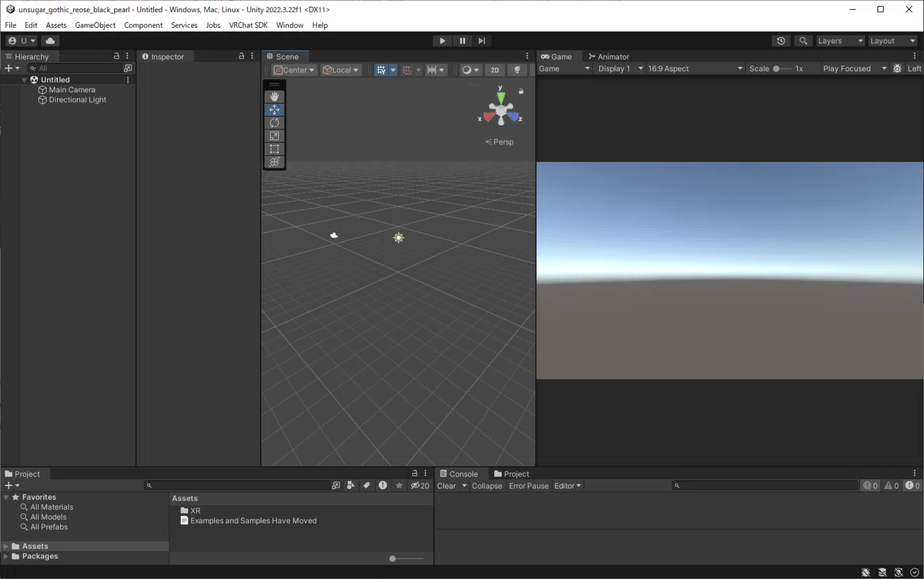The height and width of the screenshot is (579, 924).
Task: Open the 16:9 Aspect dropdown
Action: coord(696,69)
